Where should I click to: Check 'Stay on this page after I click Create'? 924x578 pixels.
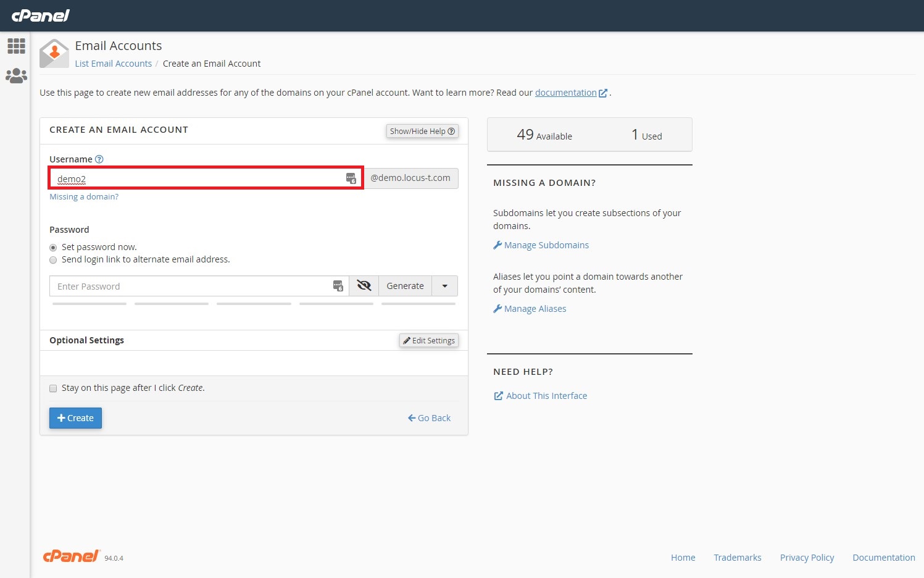click(53, 388)
